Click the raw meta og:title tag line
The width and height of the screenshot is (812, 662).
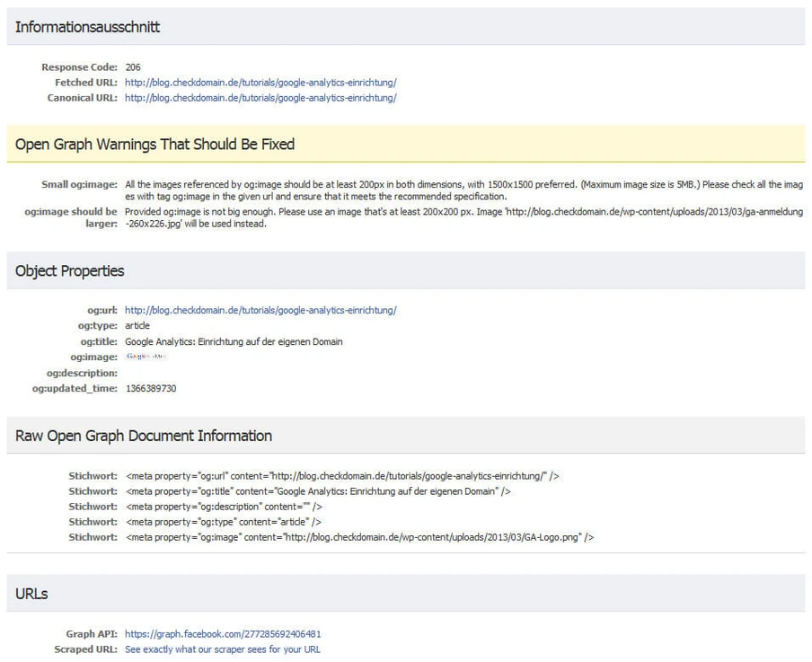pyautogui.click(x=318, y=491)
